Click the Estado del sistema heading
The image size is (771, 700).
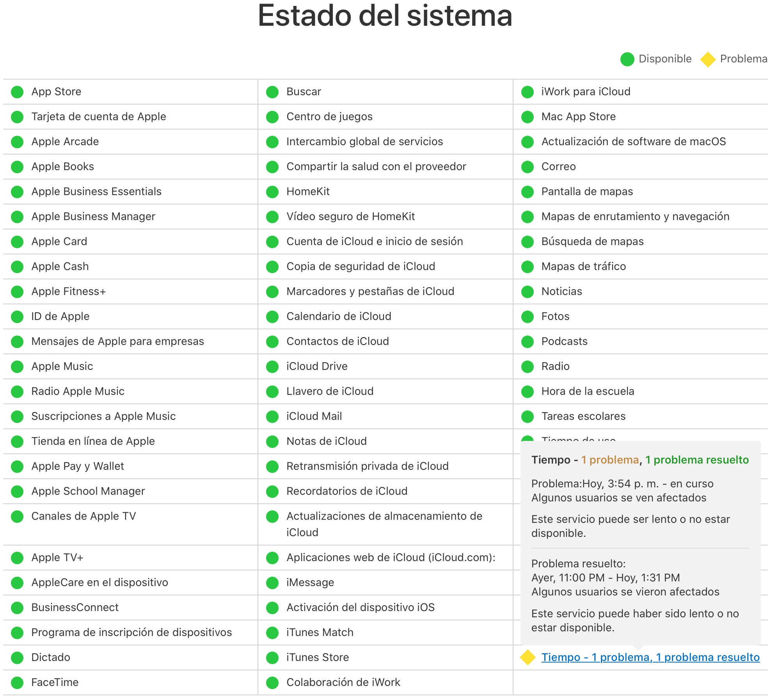point(385,16)
